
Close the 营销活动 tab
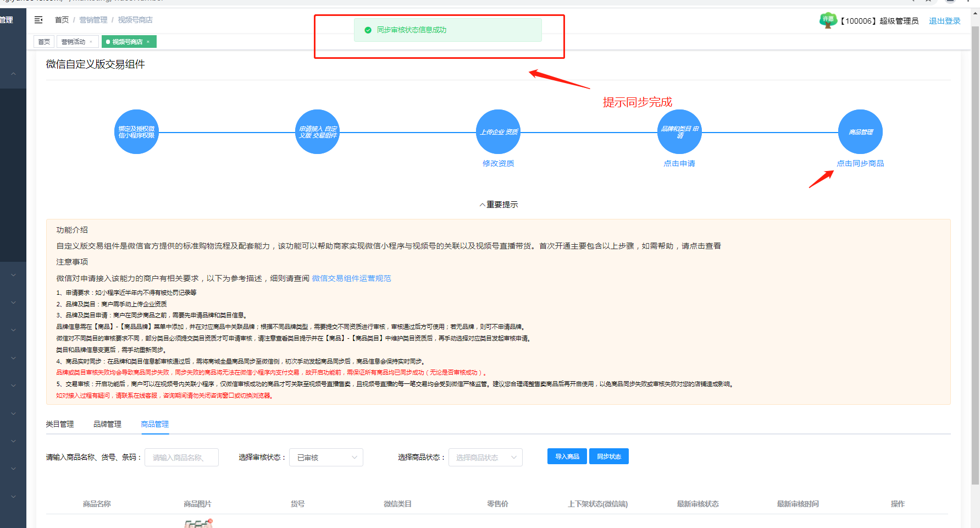point(91,42)
